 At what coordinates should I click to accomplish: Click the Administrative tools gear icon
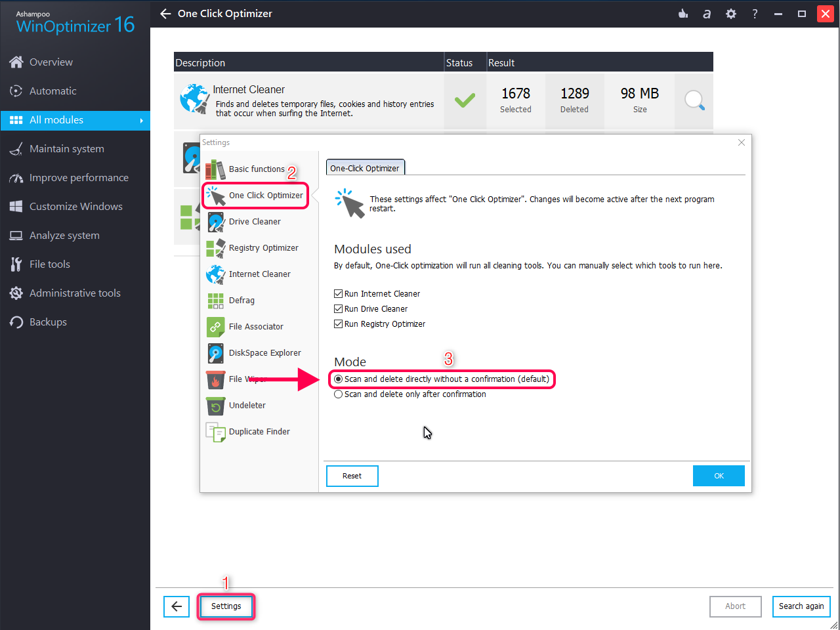[16, 293]
